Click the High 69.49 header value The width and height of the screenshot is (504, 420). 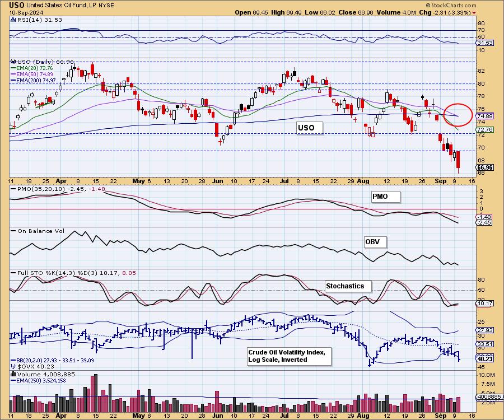click(286, 12)
